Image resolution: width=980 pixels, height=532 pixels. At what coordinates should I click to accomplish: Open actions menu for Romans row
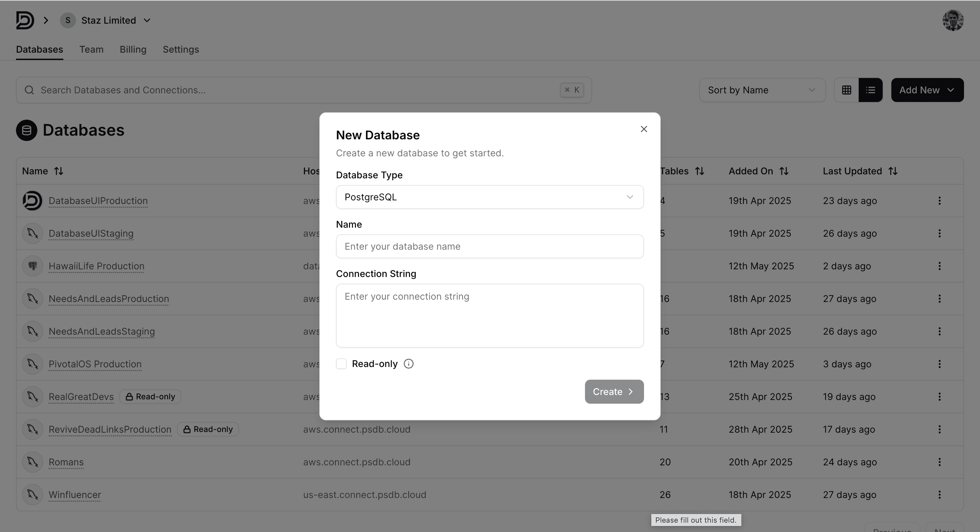(x=939, y=462)
